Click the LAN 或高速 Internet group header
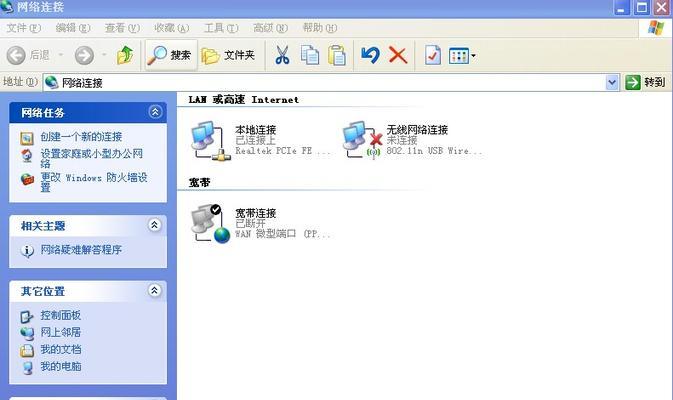This screenshot has width=673, height=400. coord(243,100)
